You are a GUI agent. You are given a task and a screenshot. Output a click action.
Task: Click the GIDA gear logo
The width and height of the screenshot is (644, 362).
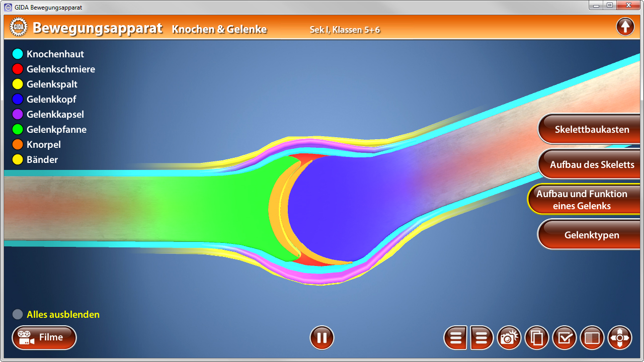click(x=19, y=28)
